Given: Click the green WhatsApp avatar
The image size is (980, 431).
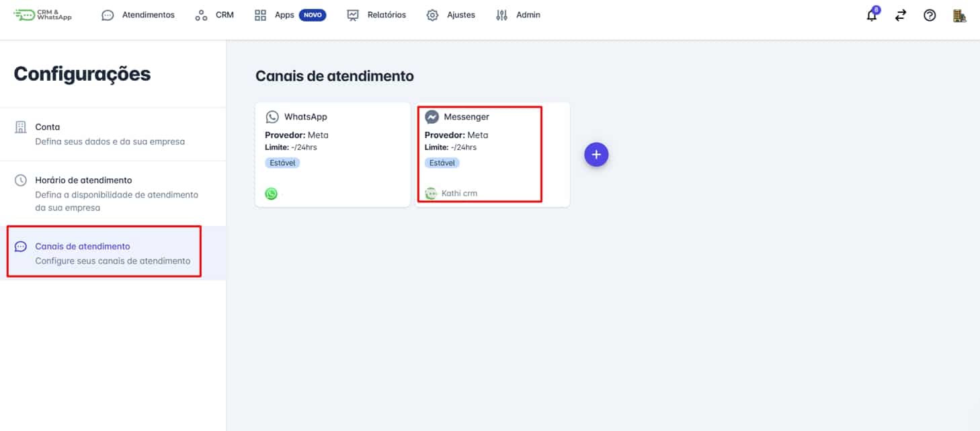Looking at the screenshot, I should coord(272,194).
